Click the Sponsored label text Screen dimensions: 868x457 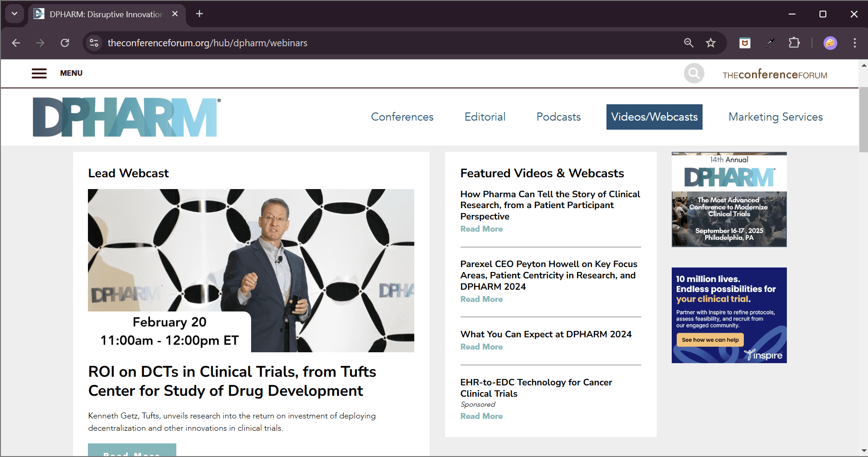478,404
